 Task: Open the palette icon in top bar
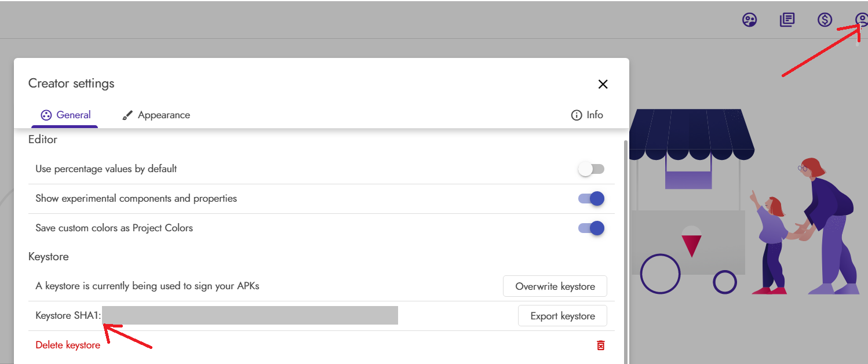coord(750,20)
